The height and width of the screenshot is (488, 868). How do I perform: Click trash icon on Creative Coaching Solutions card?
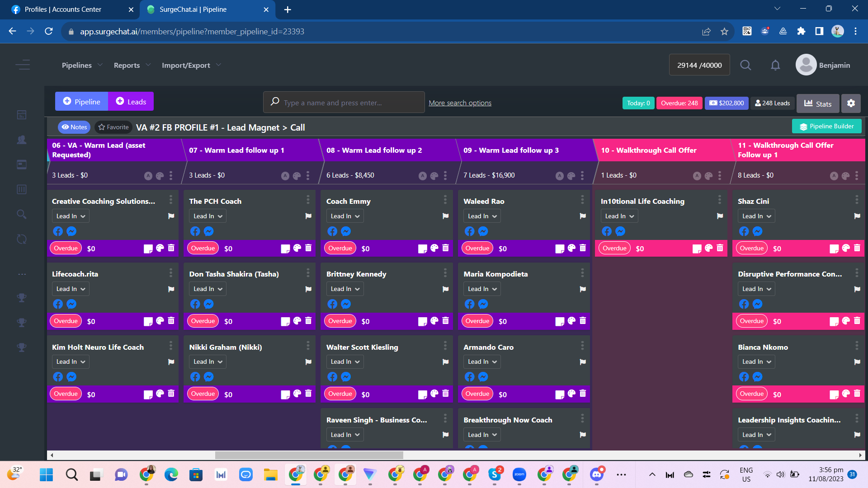pos(171,248)
